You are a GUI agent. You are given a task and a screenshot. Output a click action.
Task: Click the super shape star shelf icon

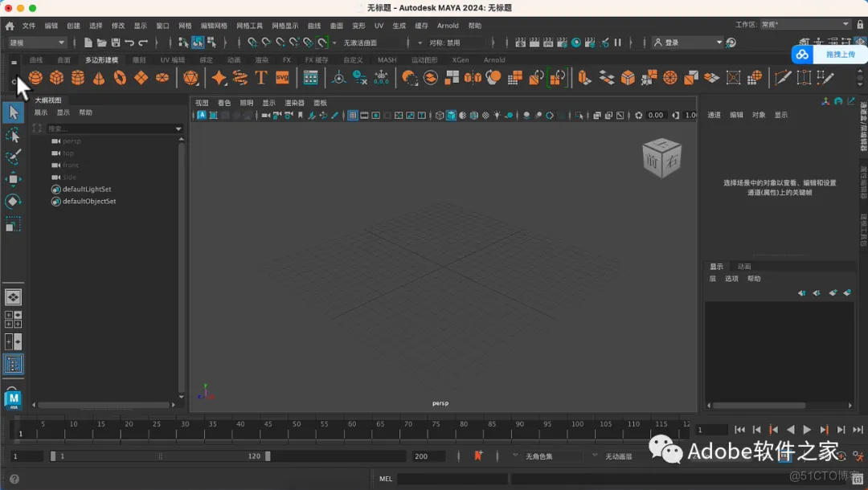pos(219,78)
